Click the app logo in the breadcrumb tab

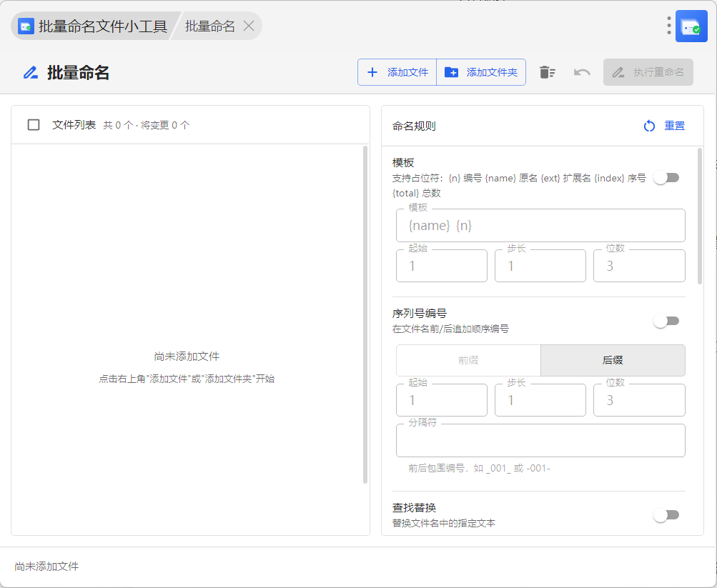click(x=26, y=26)
